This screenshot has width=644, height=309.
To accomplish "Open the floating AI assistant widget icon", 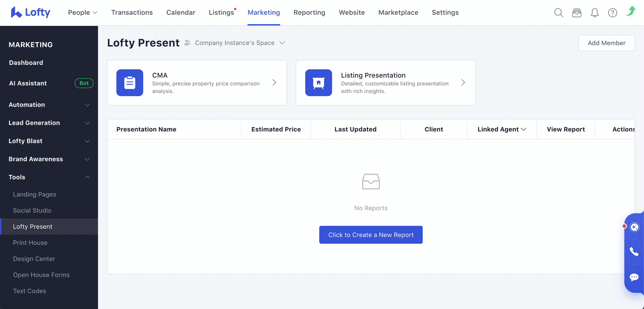I will pos(635,227).
